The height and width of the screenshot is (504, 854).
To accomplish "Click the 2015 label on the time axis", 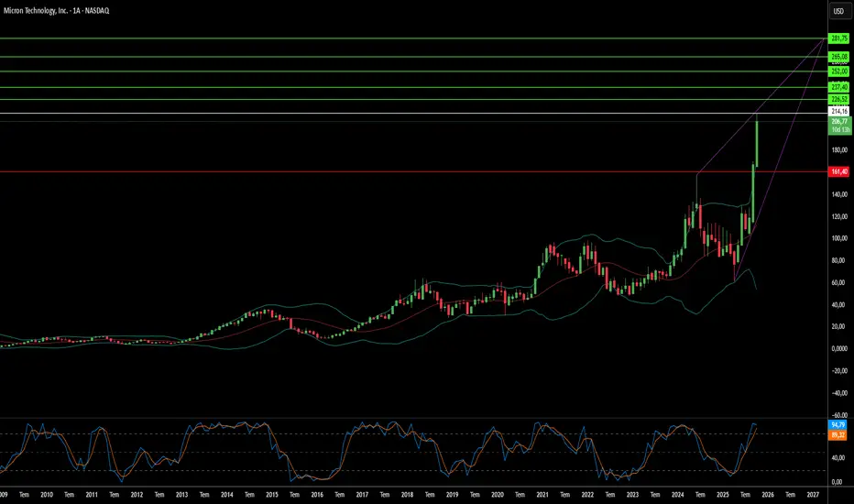I will [272, 493].
